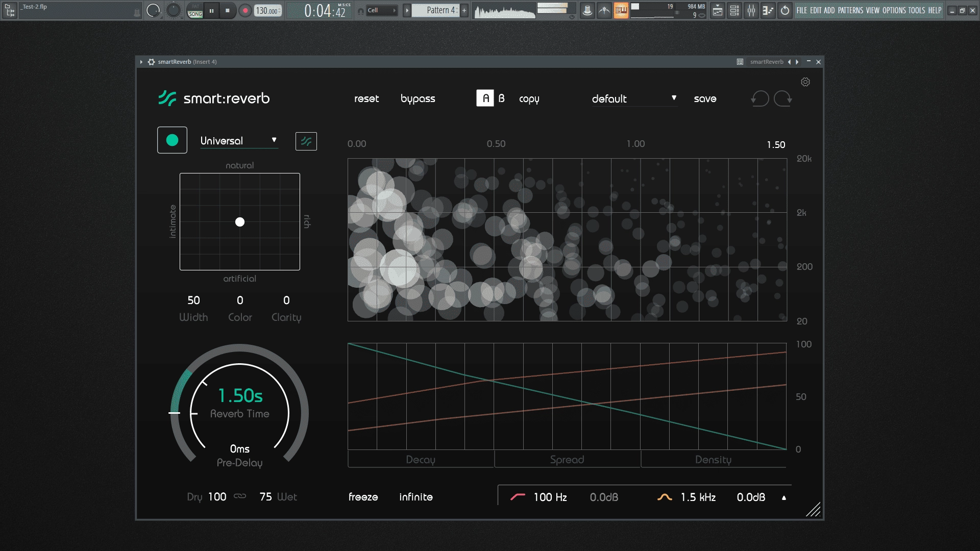This screenshot has width=980, height=551.
Task: Toggle the highlighted step-edit keyboard icon
Action: pos(621,10)
